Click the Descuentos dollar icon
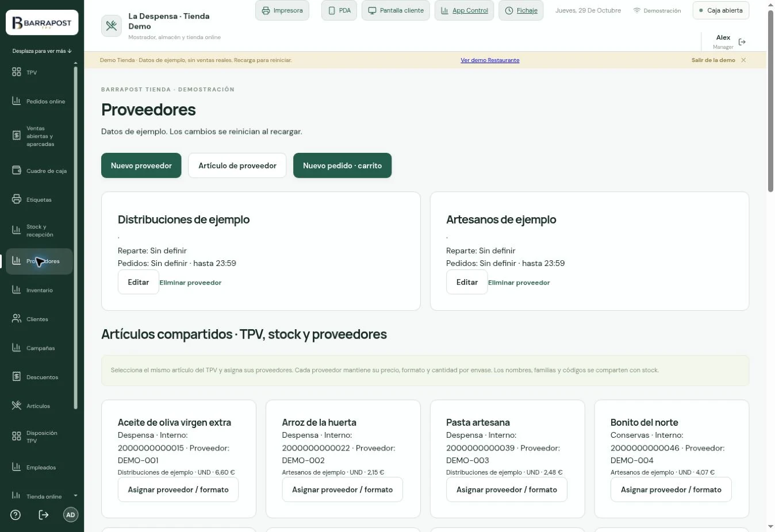 coord(16,377)
